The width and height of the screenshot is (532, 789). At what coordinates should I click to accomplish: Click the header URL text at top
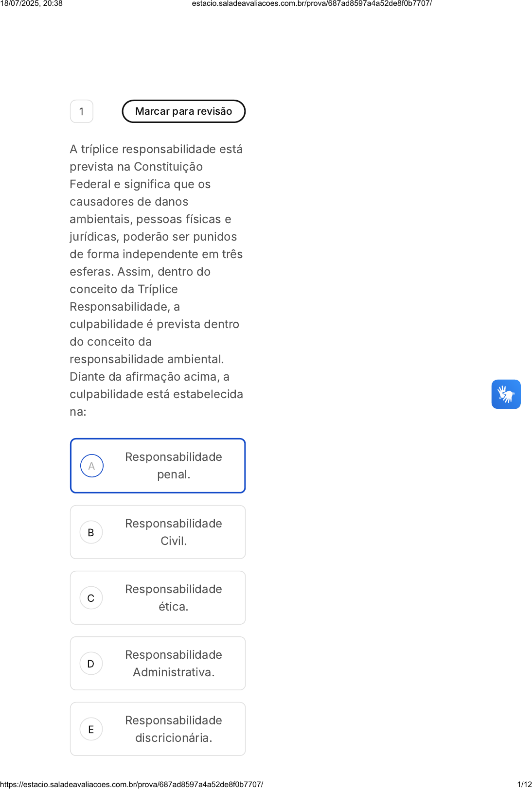[312, 3]
